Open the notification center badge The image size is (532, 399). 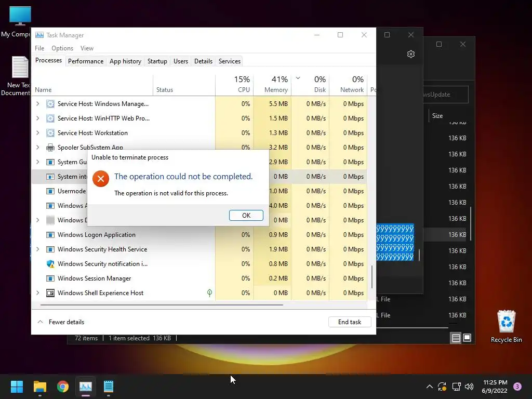pos(517,387)
